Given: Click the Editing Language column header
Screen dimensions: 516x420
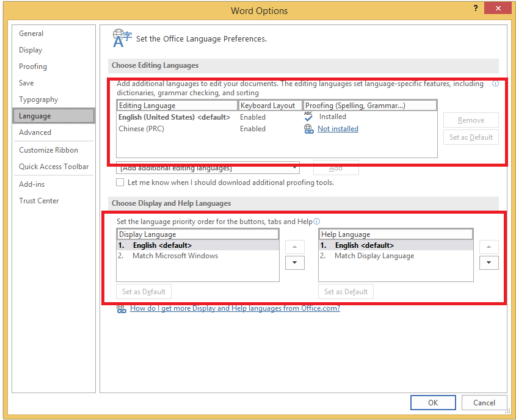Looking at the screenshot, I should pos(177,106).
